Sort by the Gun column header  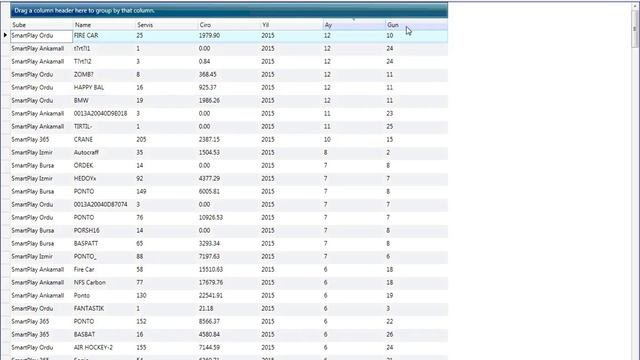416,25
